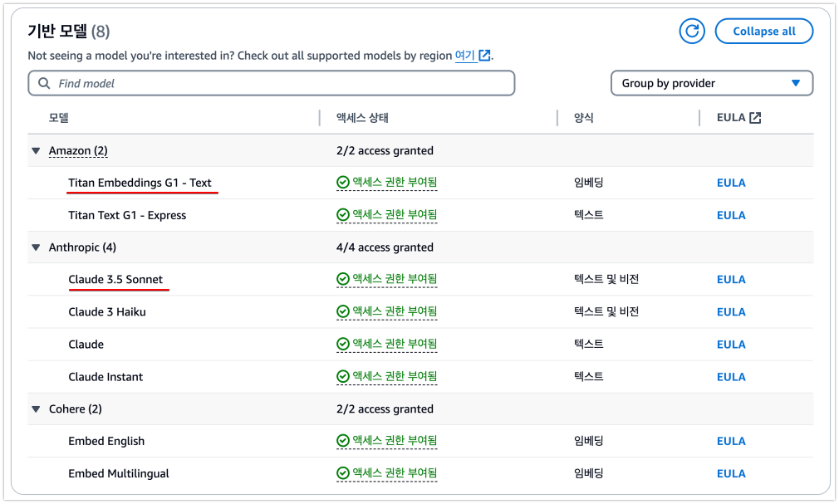Viewport: 839px width, 504px height.
Task: Click the access check icon for Claude Instant
Action: 342,377
